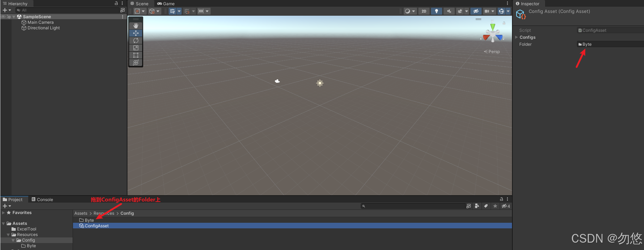Open Scene view three-dot options menu
644x250 pixels.
click(x=507, y=3)
